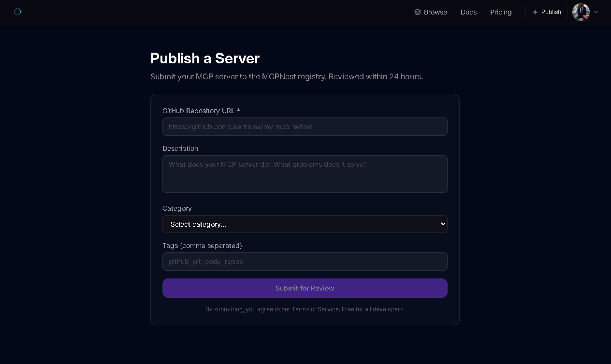This screenshot has width=611, height=364.
Task: Click the Publish a Server heading
Action: coord(205,58)
